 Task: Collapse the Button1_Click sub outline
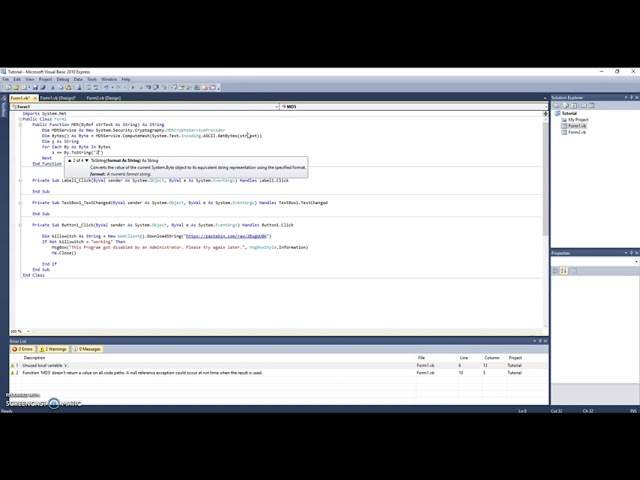(20, 225)
